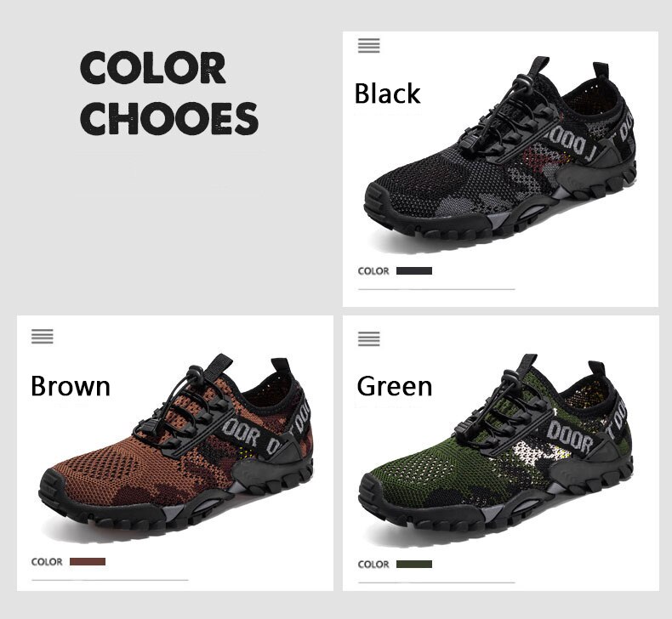Click the brown camo sneaker image
Viewport: 672px width, 619px height.
click(x=176, y=446)
